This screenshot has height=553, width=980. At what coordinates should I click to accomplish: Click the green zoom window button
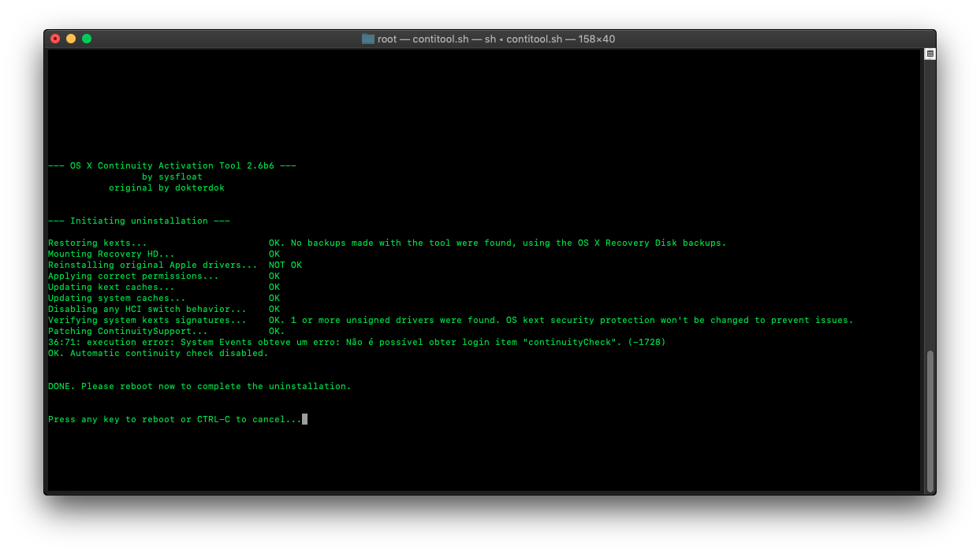point(87,39)
